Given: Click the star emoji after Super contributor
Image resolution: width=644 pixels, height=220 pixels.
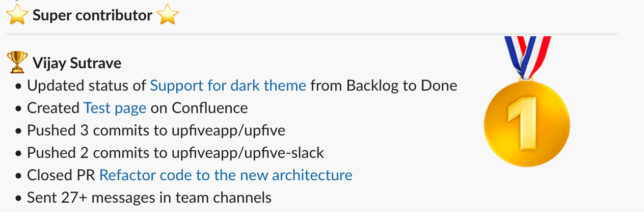Looking at the screenshot, I should pyautogui.click(x=168, y=15).
